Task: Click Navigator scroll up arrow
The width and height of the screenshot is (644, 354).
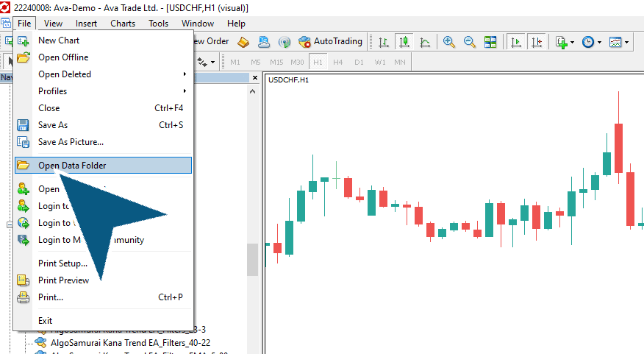Action: (253, 91)
